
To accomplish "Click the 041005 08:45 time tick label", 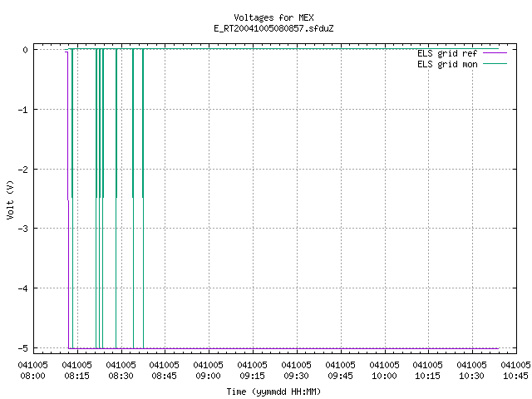I will [165, 370].
